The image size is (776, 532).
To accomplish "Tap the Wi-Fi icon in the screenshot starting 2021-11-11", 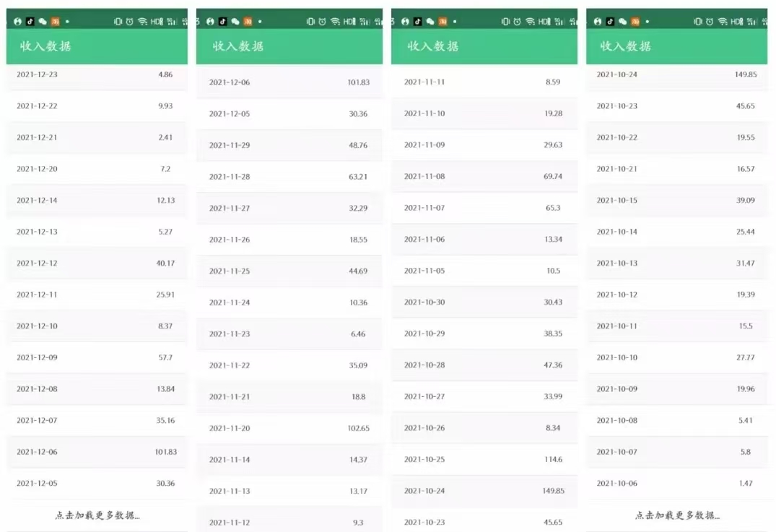I will (x=531, y=22).
